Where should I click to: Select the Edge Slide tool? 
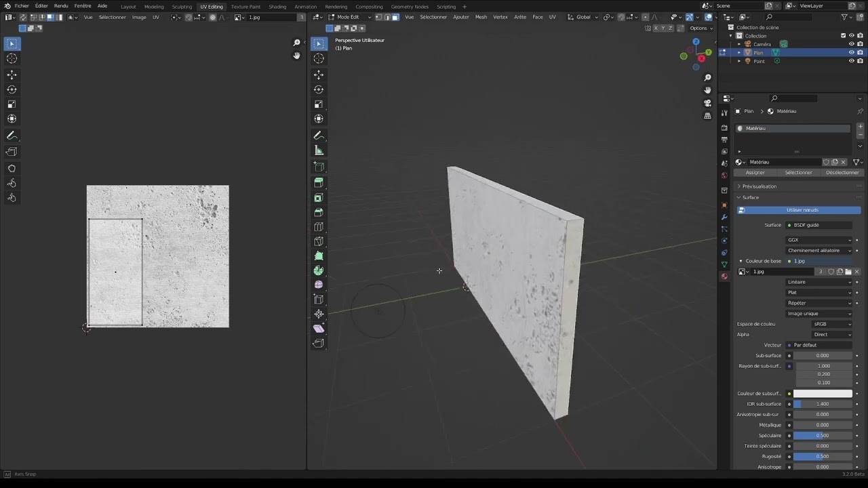click(319, 300)
